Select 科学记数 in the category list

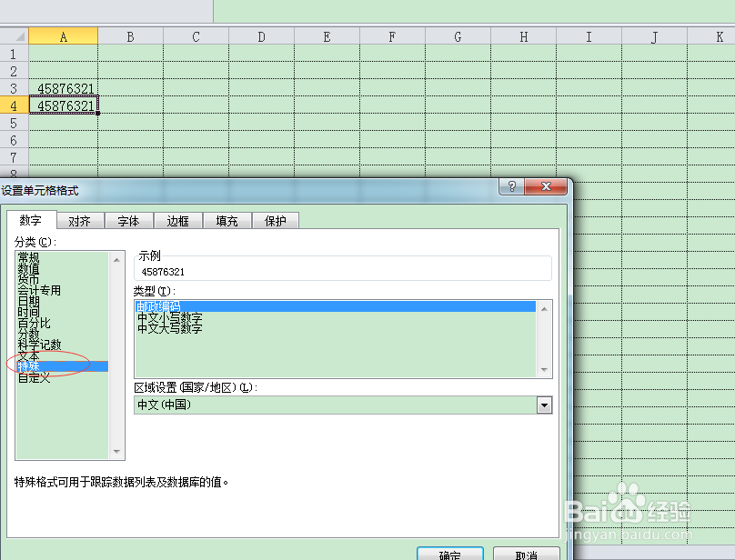point(63,345)
